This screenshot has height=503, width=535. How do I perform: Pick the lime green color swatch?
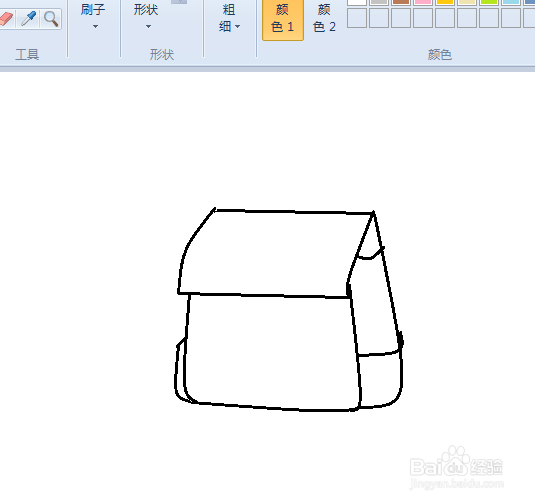coord(489,2)
